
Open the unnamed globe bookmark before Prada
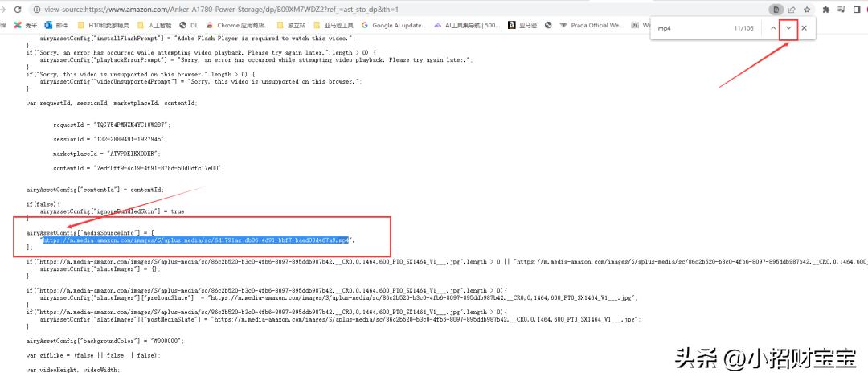pos(548,25)
